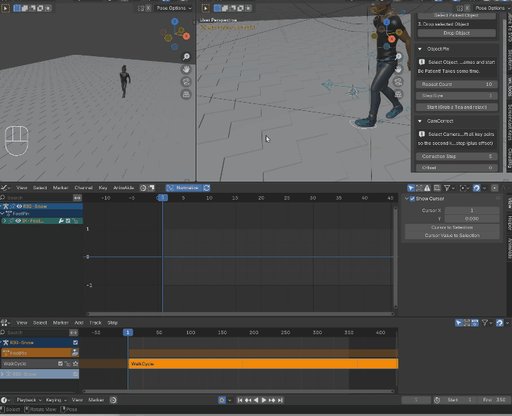Toggle camera view icon in left viewport
This screenshot has height=416, width=512.
click(x=186, y=82)
